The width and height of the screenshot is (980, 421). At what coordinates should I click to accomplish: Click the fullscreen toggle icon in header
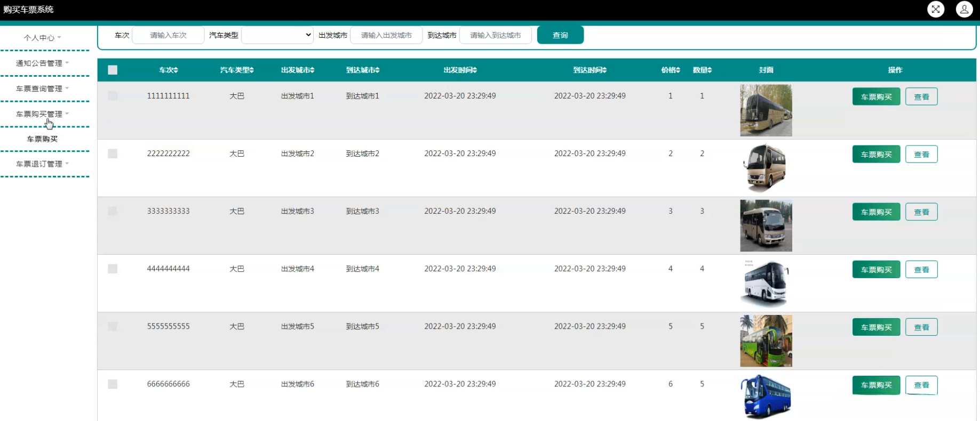(936, 9)
